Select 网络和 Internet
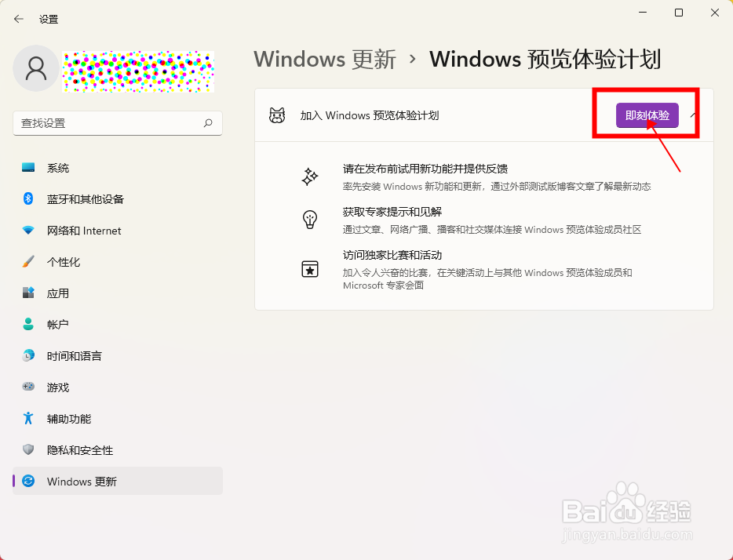This screenshot has width=733, height=560. 118,231
